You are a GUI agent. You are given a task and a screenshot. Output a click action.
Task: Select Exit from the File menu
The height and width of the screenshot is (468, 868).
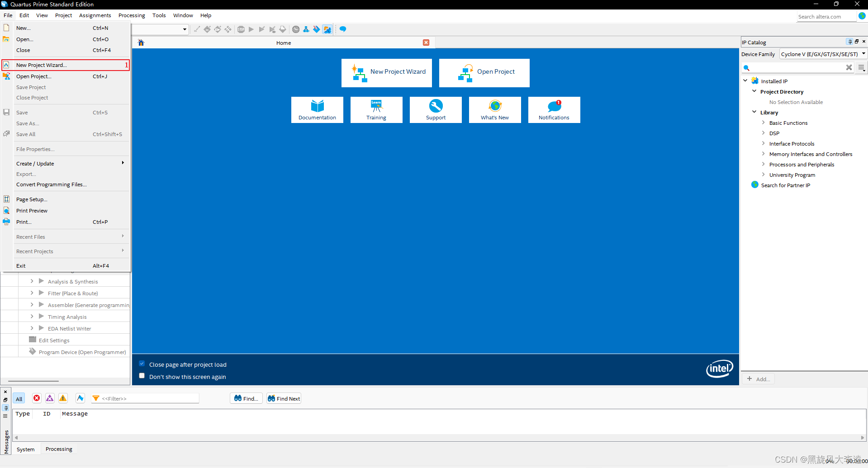(66, 266)
